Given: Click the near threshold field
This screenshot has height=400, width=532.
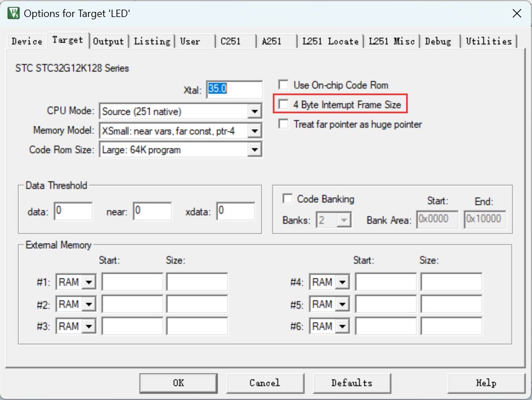Looking at the screenshot, I should click(153, 211).
